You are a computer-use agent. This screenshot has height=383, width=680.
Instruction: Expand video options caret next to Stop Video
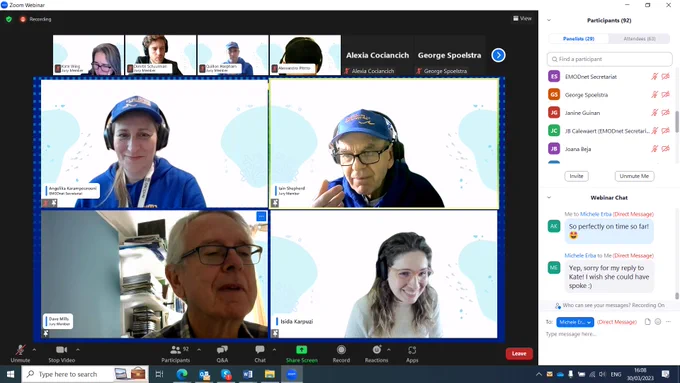(x=78, y=350)
